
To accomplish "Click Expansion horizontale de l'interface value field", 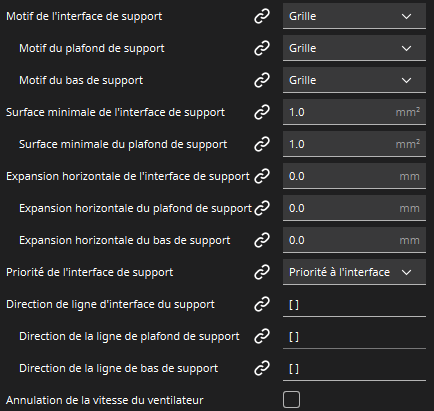I will [354, 176].
